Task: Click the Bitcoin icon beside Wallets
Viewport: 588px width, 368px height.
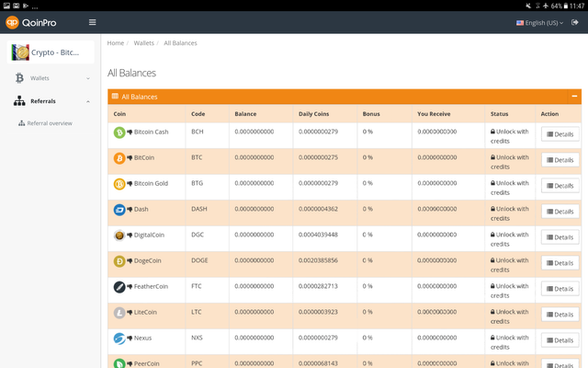Action: (19, 78)
